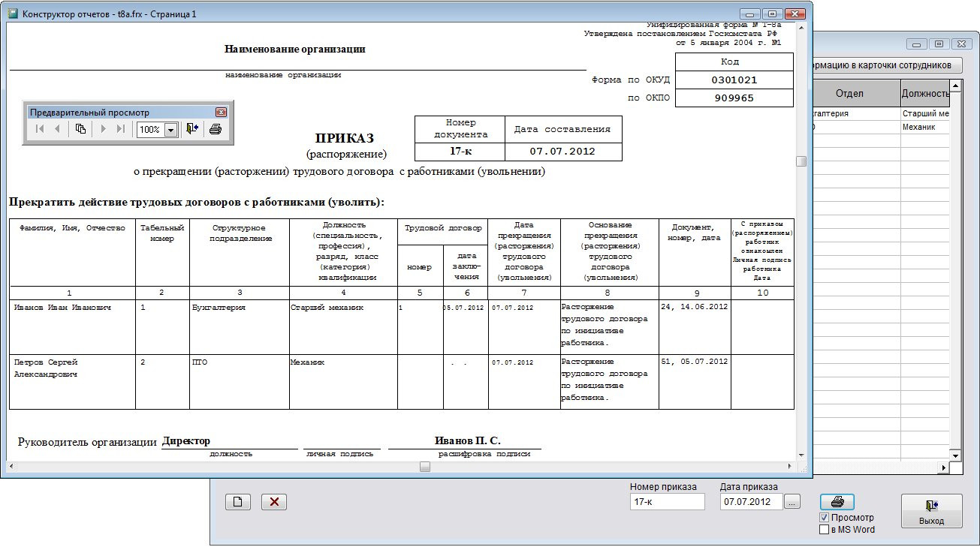The width and height of the screenshot is (980, 547).
Task: Click the Отдел column header
Action: coord(849,93)
